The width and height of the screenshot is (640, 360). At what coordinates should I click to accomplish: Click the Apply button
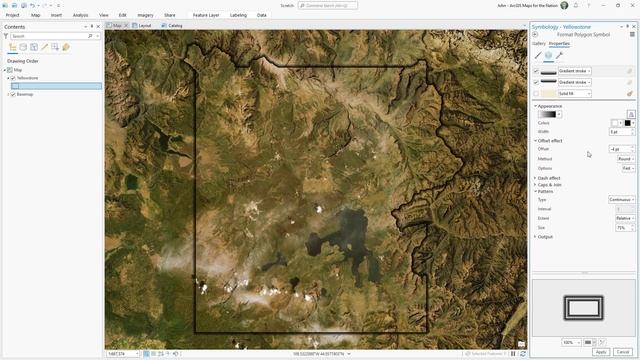(x=601, y=352)
